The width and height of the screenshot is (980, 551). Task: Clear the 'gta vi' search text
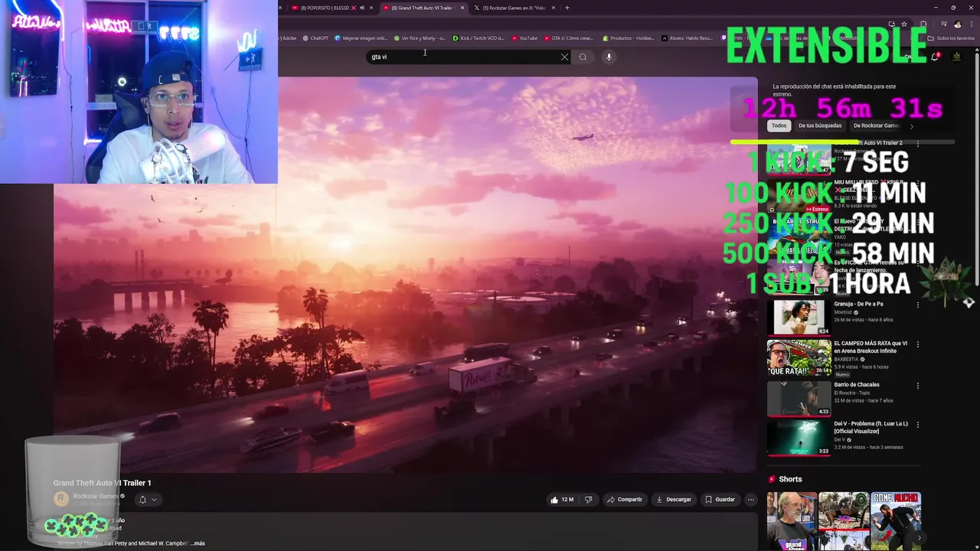pyautogui.click(x=564, y=57)
